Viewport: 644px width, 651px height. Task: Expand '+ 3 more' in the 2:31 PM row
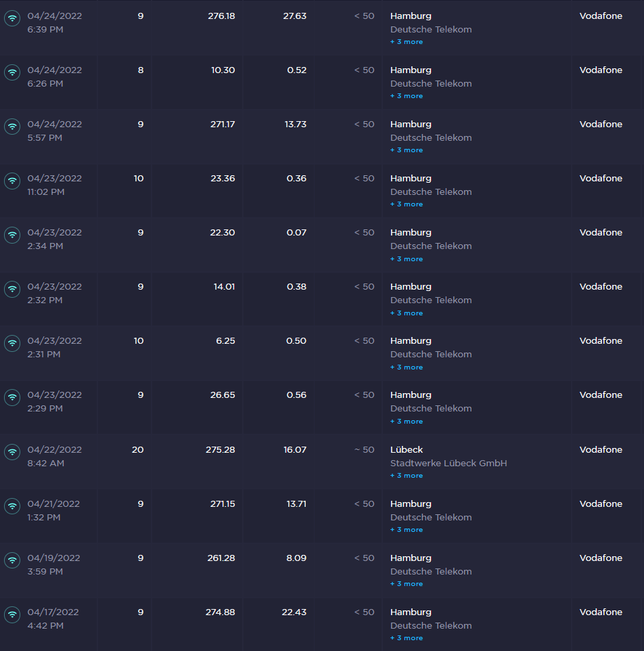pos(407,367)
